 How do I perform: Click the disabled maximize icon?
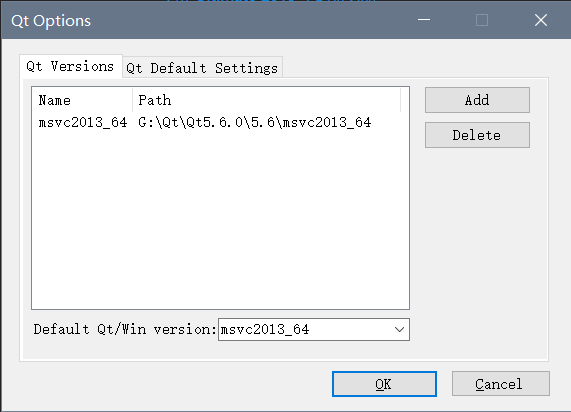[482, 20]
